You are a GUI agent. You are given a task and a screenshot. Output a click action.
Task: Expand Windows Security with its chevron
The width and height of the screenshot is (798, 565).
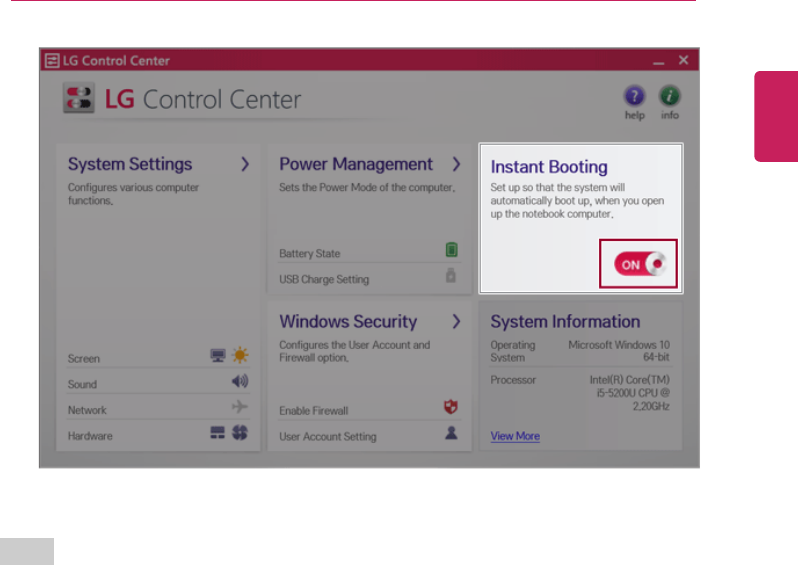pyautogui.click(x=457, y=321)
